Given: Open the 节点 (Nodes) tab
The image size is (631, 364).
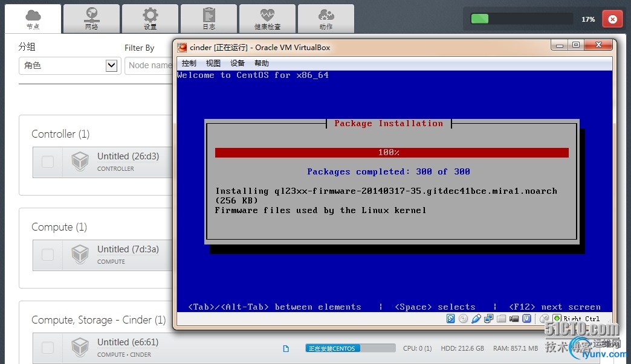Looking at the screenshot, I should click(33, 19).
